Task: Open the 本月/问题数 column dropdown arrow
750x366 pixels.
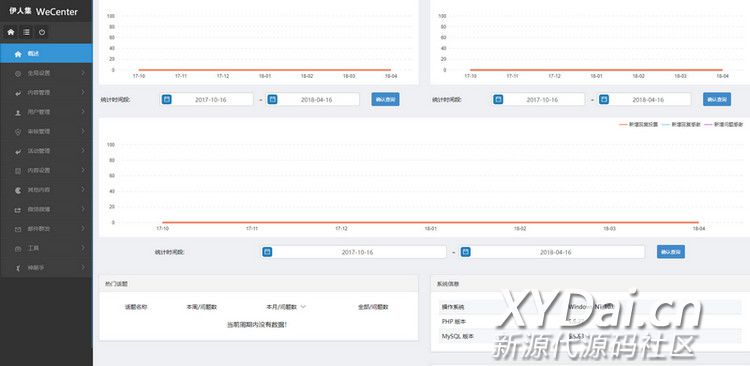Action: pyautogui.click(x=303, y=307)
